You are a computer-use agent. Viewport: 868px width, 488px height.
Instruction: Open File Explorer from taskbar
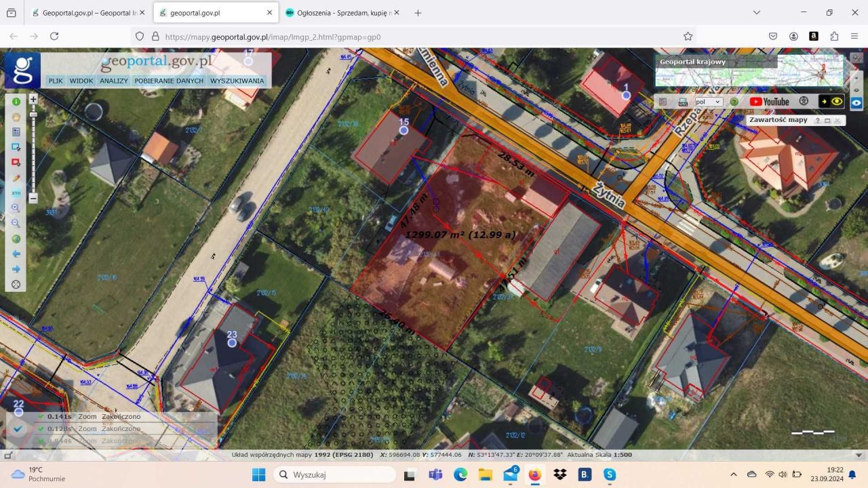click(x=486, y=474)
